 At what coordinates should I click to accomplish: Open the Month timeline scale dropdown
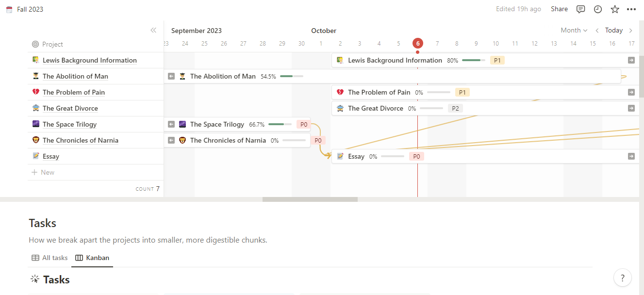[x=574, y=30]
